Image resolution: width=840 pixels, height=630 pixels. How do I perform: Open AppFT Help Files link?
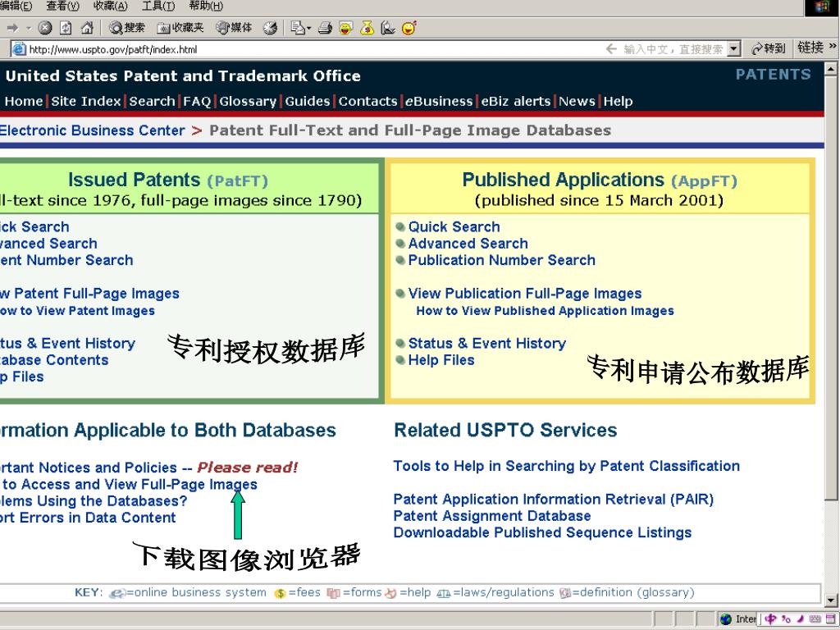[x=441, y=360]
